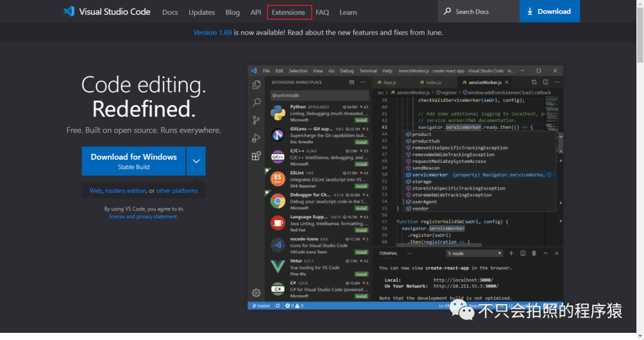Open the Selection menu in the editor screenshot
The image size is (644, 340).
coord(298,71)
